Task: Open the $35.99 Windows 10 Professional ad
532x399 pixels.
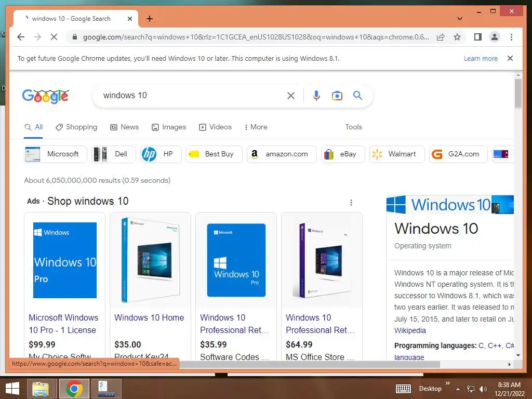Action: [x=234, y=324]
